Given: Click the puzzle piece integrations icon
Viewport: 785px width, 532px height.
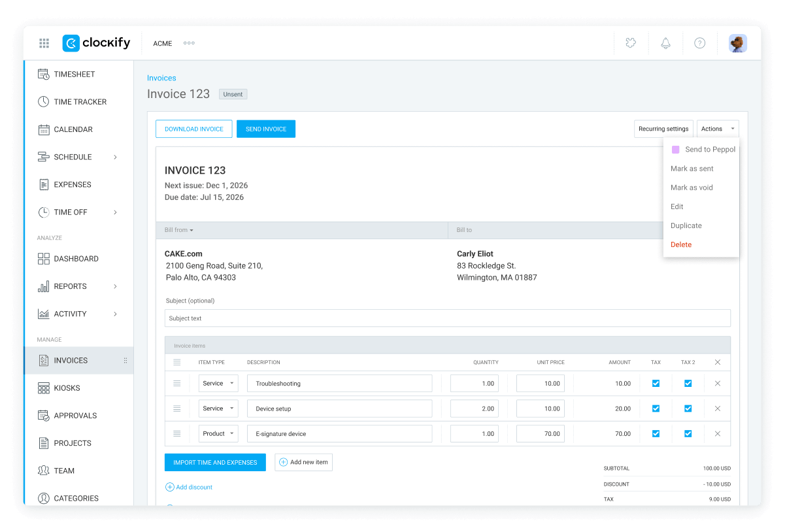Looking at the screenshot, I should point(631,43).
